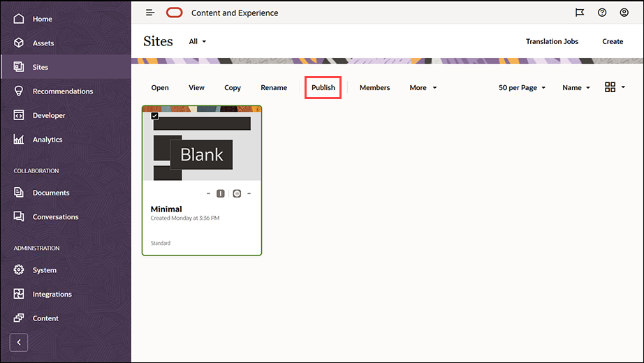Viewport: 644px width, 363px height.
Task: Click the red Oracle logo
Action: (x=174, y=13)
